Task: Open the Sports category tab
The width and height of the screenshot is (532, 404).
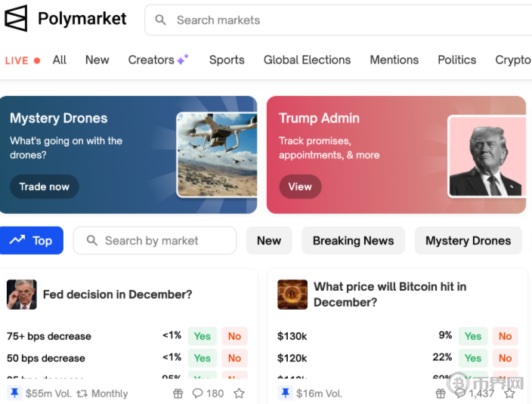Action: pyautogui.click(x=227, y=60)
